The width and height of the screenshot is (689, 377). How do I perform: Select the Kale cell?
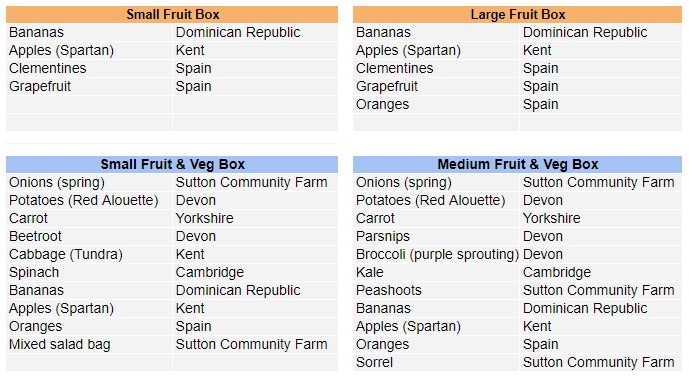point(436,272)
